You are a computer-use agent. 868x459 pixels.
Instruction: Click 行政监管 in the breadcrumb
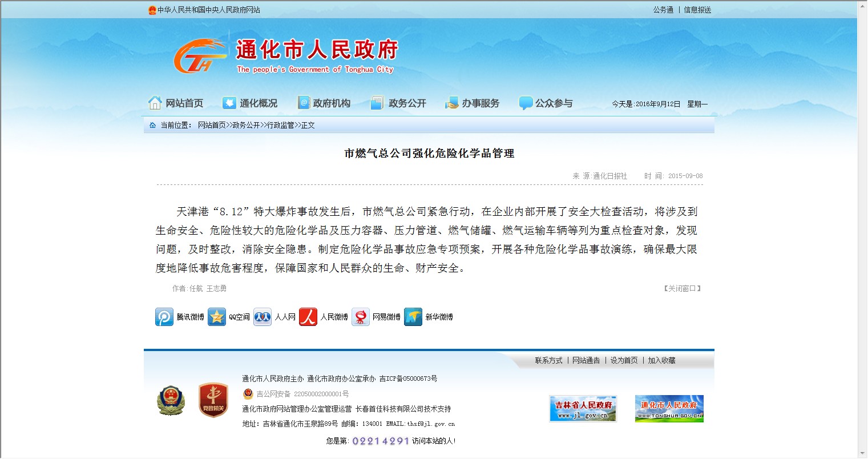[280, 126]
